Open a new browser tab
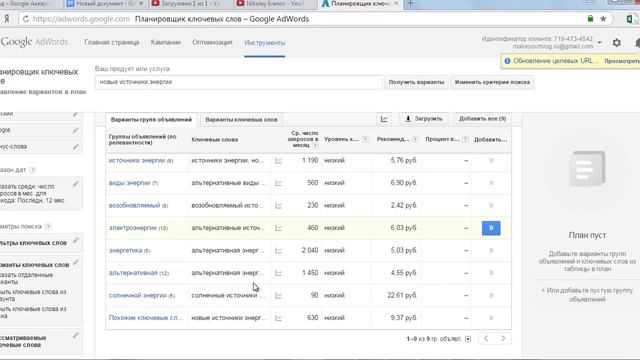The image size is (640, 360). 410,3
